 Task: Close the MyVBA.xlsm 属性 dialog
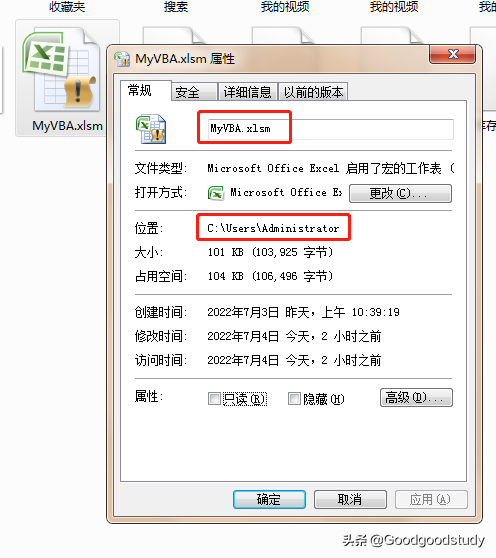(x=452, y=54)
